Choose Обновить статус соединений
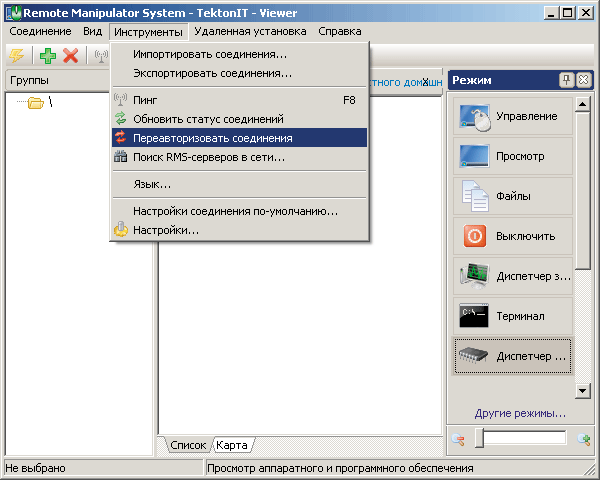The image size is (600, 480). coord(240,119)
